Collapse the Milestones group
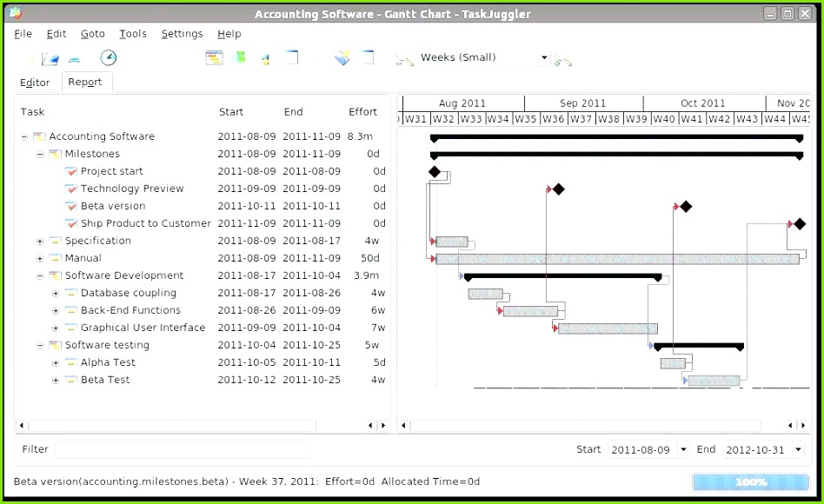Screen dimensions: 824x504 coord(40,154)
